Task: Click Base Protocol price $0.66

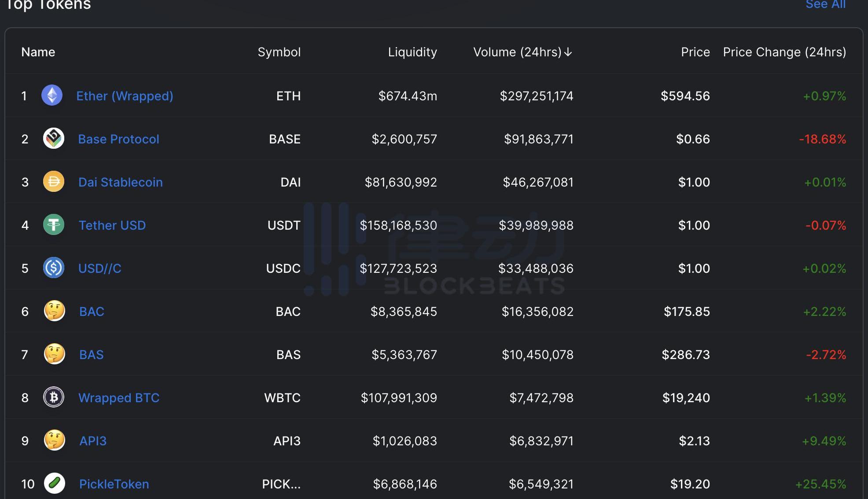Action: pyautogui.click(x=693, y=139)
